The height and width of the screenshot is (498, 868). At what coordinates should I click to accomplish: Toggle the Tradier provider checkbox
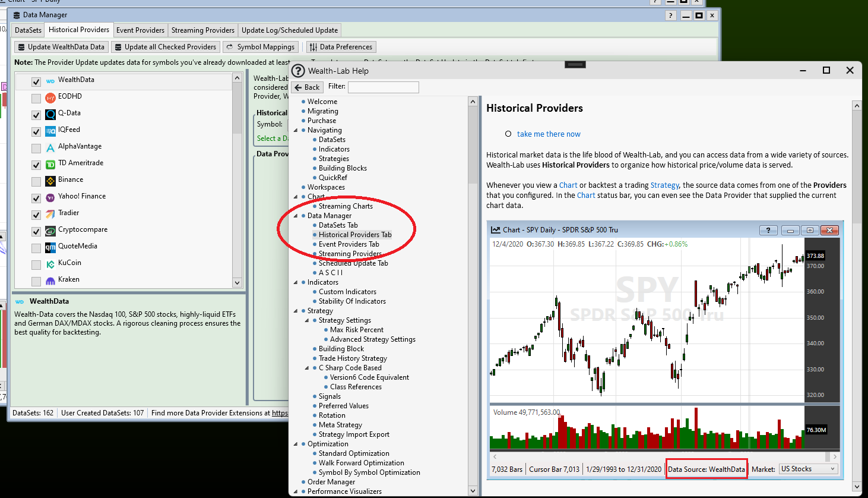pos(36,215)
